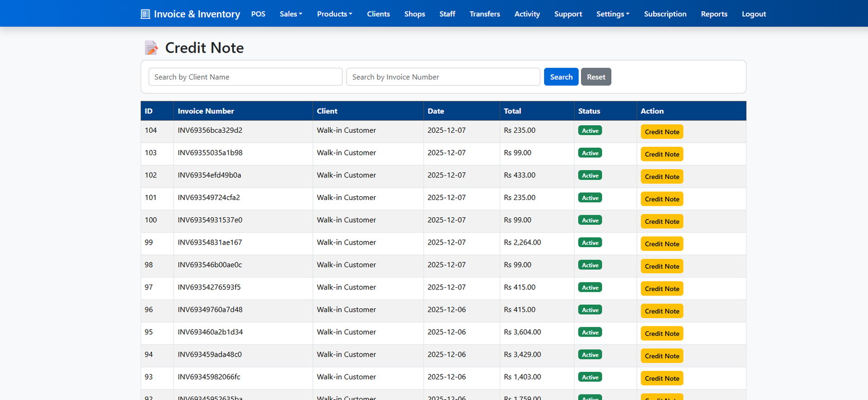Go to the Clients page
Screen dimensions: 868x400
click(378, 14)
